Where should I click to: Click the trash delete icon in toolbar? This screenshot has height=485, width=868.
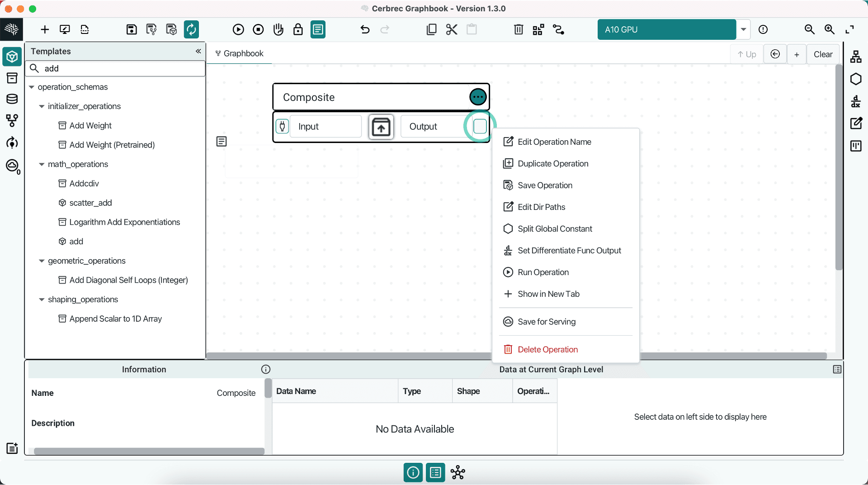click(x=518, y=30)
